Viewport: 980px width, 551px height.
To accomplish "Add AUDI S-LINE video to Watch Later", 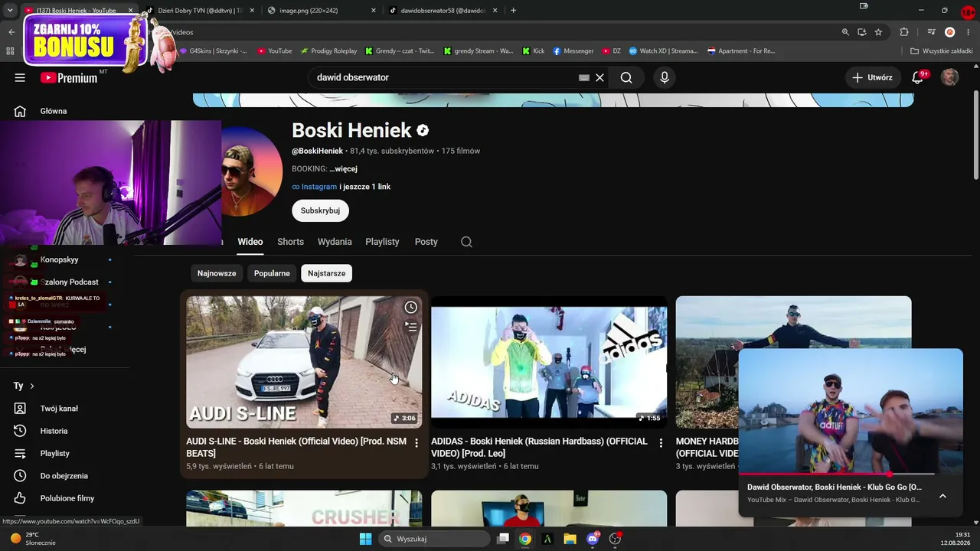I will 411,307.
